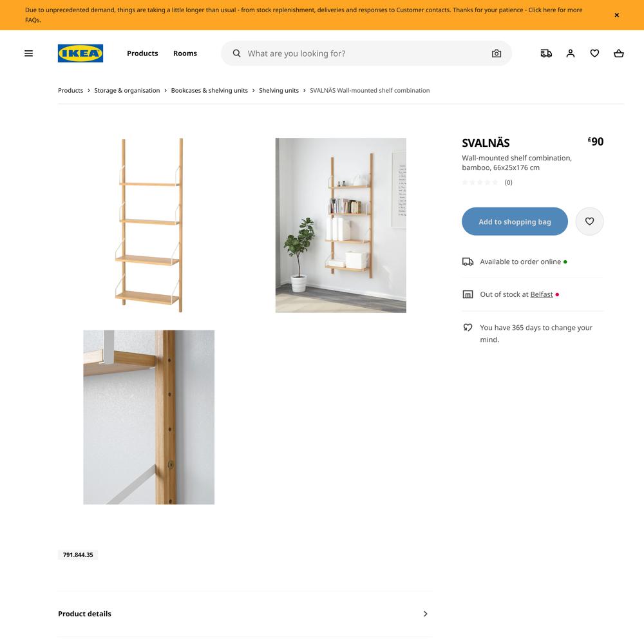Screen dimensions: 644x644
Task: Dismiss the orange notice banner
Action: (x=616, y=15)
